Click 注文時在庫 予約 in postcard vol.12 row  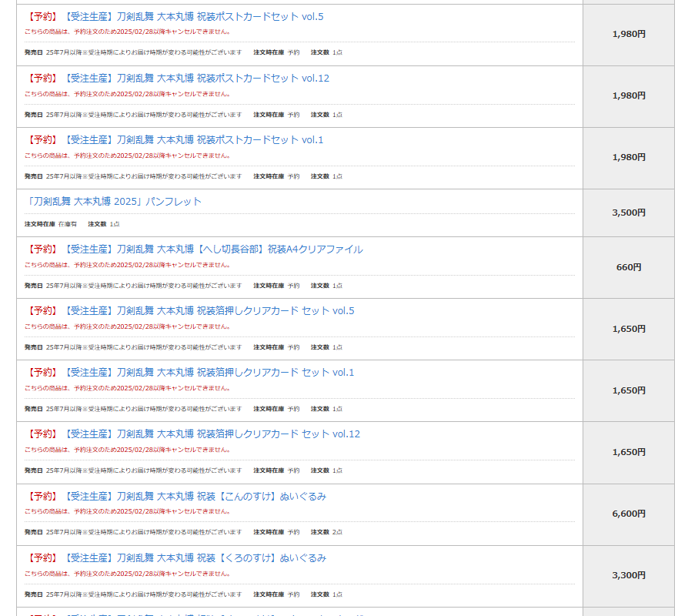point(277,115)
